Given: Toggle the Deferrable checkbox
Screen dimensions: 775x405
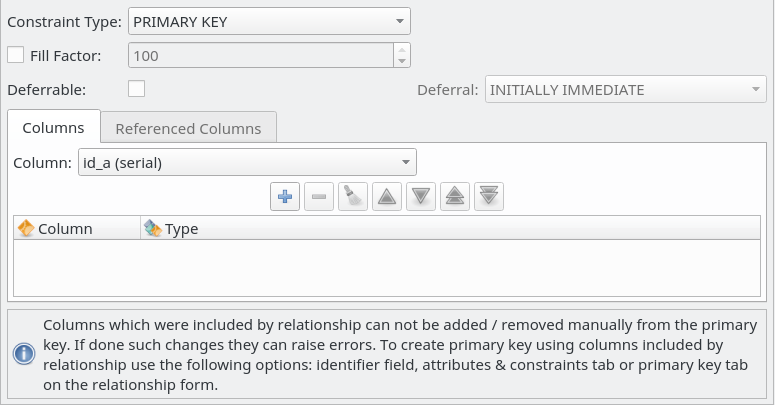Looking at the screenshot, I should pyautogui.click(x=136, y=89).
